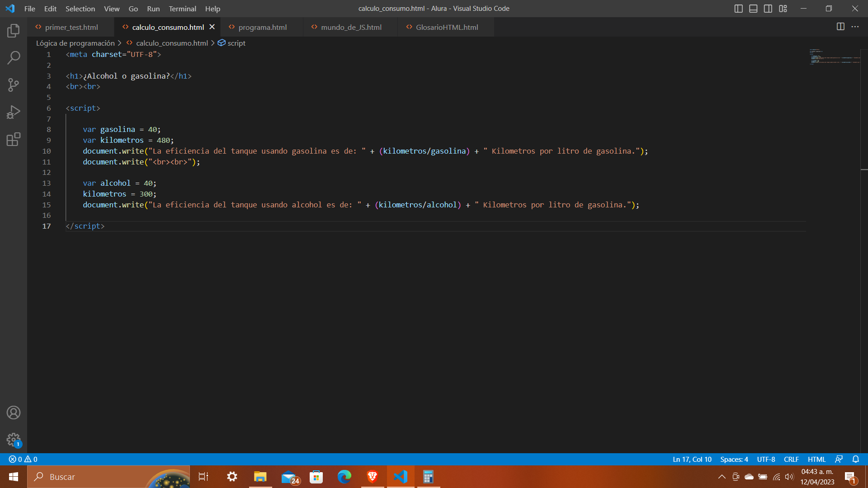The height and width of the screenshot is (488, 868).
Task: Open the notifications bell in status bar
Action: pyautogui.click(x=856, y=459)
